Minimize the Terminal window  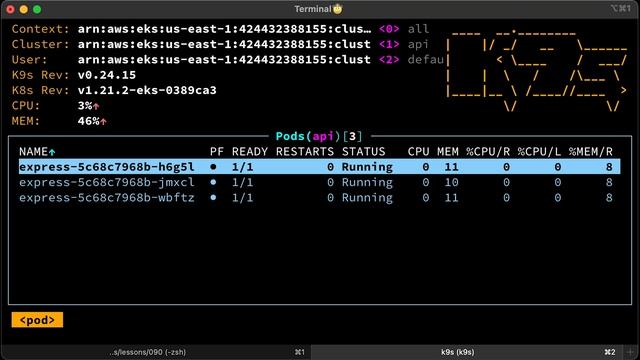24,9
